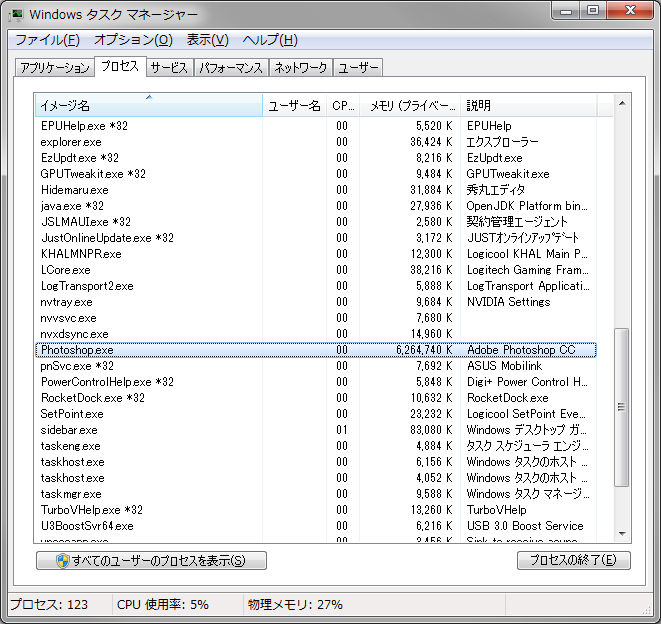Select the java.exe *32 process
The height and width of the screenshot is (624, 661).
click(316, 206)
